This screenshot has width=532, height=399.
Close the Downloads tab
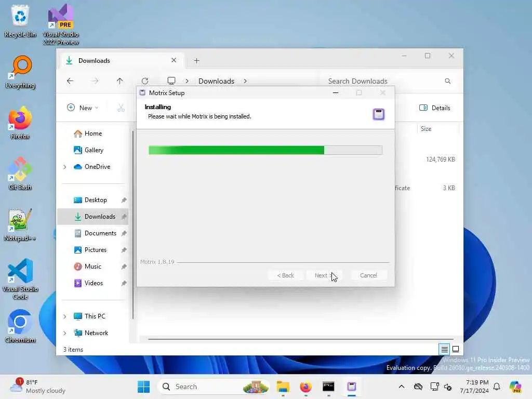click(174, 60)
